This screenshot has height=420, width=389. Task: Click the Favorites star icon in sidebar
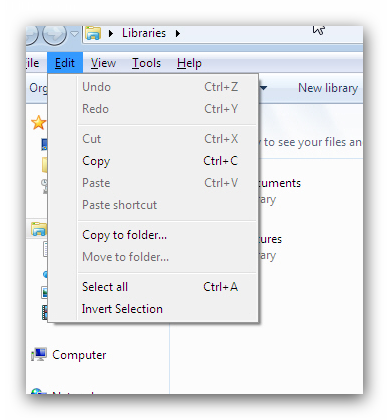point(38,123)
